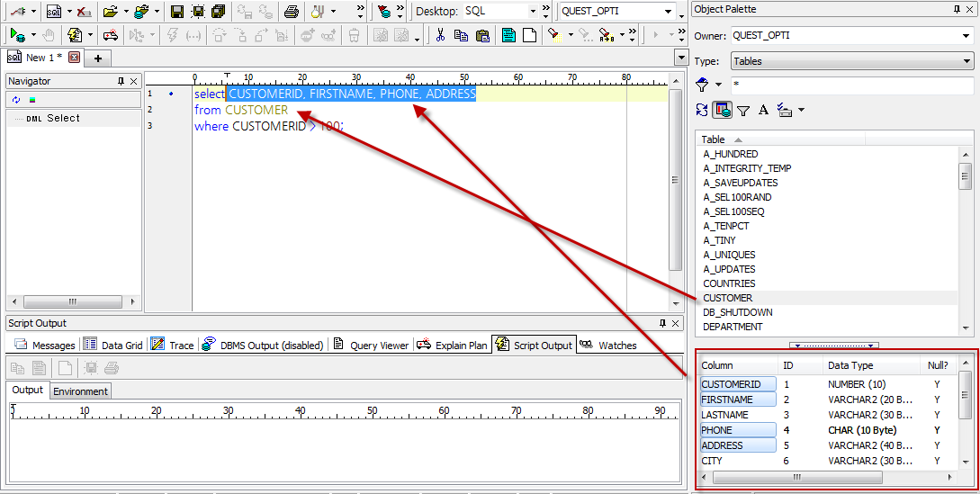
Task: Click the Execute as script lightning icon
Action: pyautogui.click(x=75, y=36)
